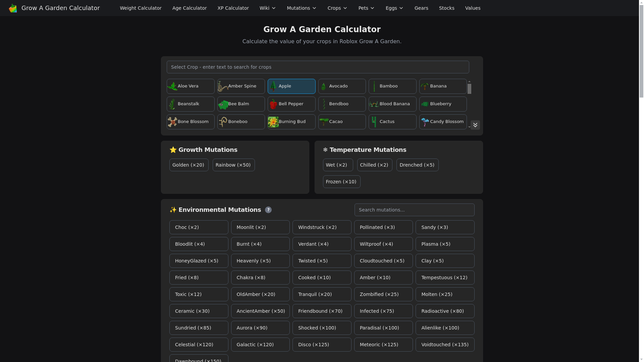Enable the Radioactive (×80) mutation

point(445,311)
